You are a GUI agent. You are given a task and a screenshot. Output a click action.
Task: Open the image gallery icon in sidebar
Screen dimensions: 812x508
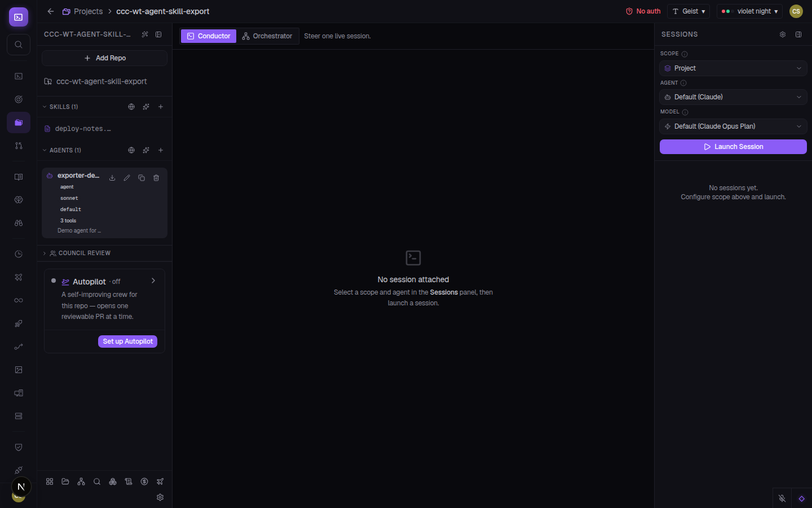click(x=19, y=370)
